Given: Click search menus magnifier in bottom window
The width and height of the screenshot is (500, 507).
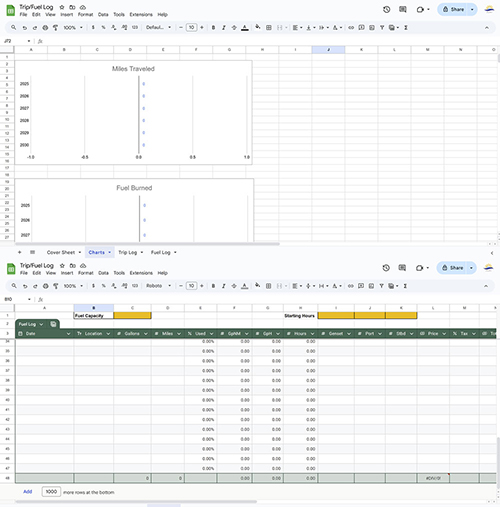Looking at the screenshot, I should point(14,286).
